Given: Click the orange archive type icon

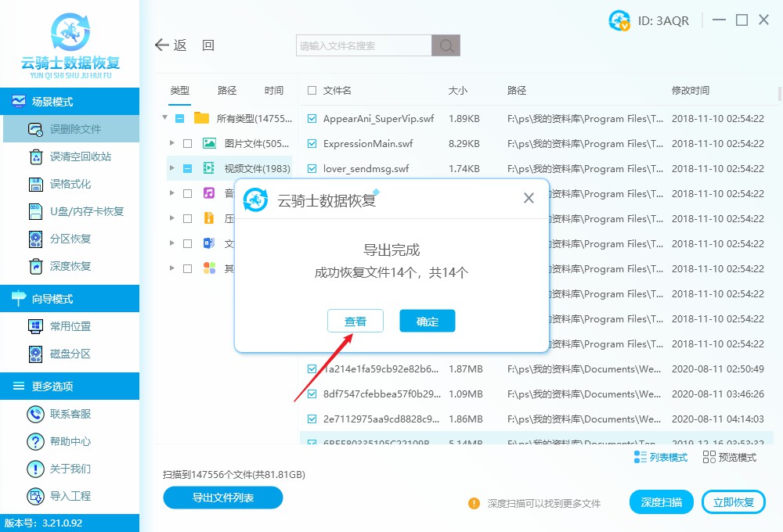Looking at the screenshot, I should coord(209,218).
